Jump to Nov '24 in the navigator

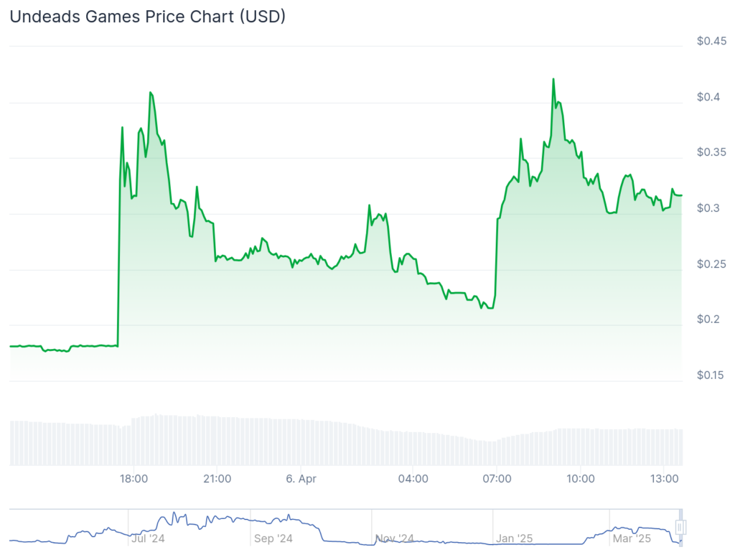point(395,538)
